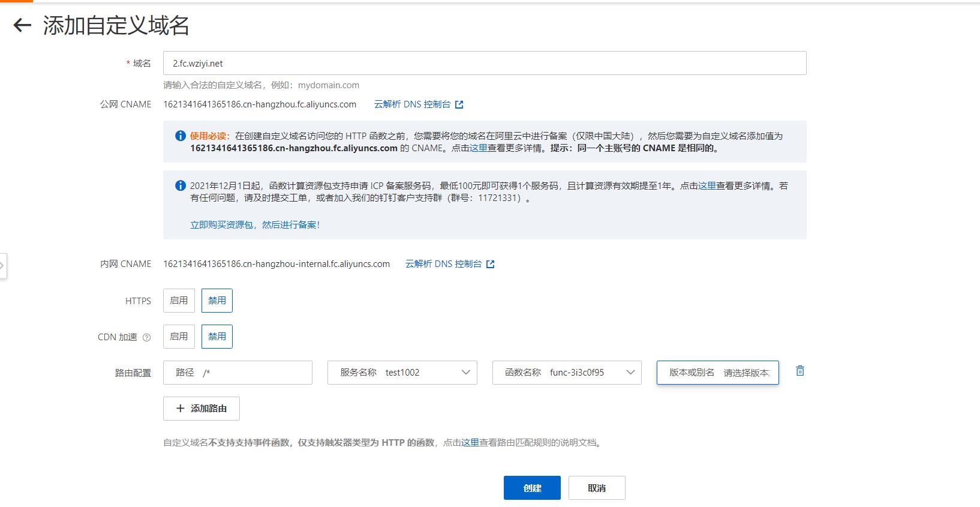Click the 域名 input field
The width and height of the screenshot is (980, 507).
tap(485, 63)
